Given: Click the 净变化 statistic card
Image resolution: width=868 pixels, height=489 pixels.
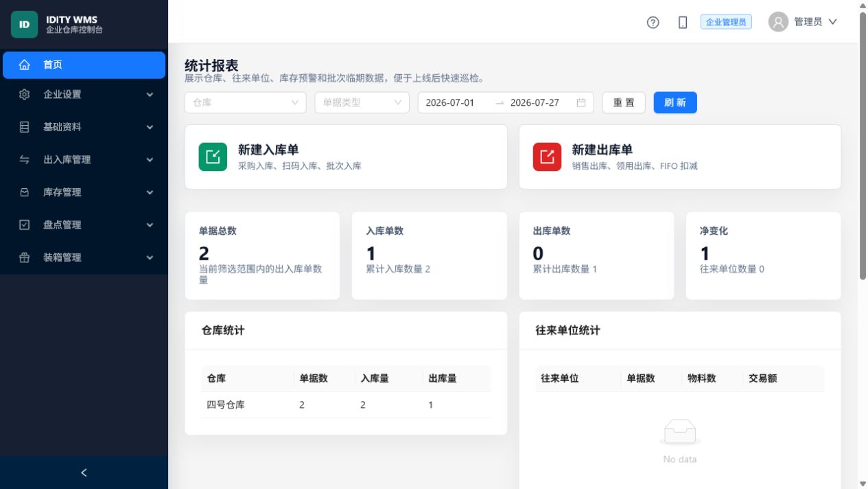Looking at the screenshot, I should (763, 255).
